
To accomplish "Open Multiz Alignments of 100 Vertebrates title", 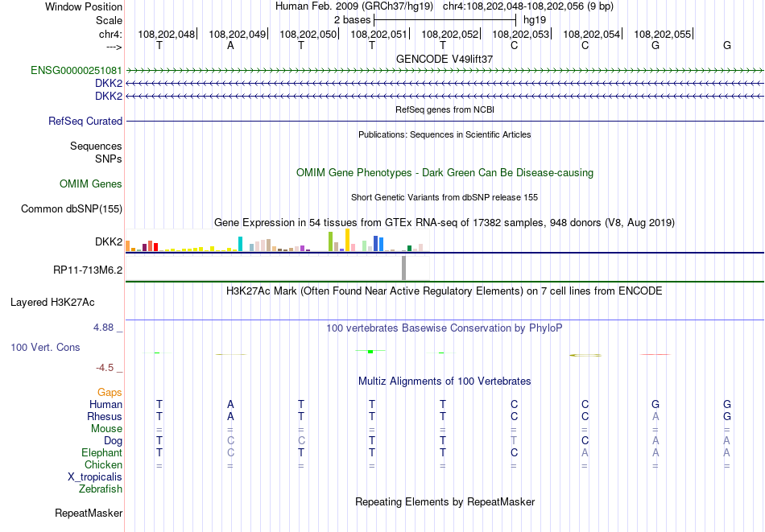I will point(445,381).
